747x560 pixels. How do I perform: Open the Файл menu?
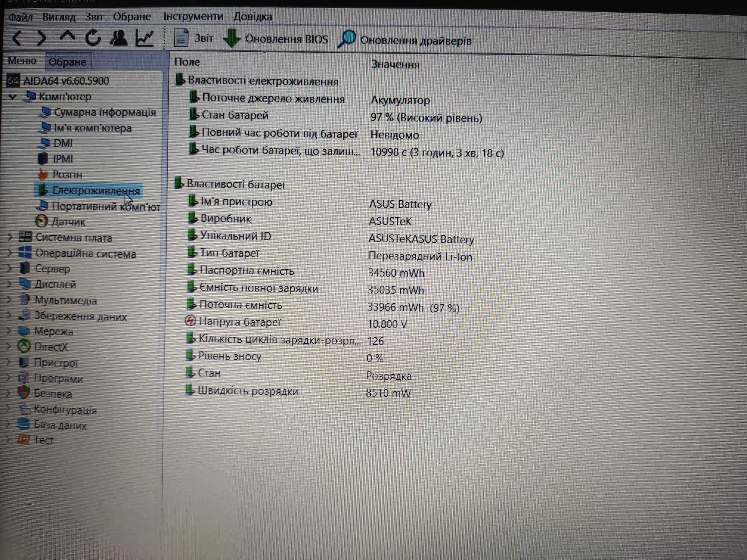pyautogui.click(x=21, y=17)
